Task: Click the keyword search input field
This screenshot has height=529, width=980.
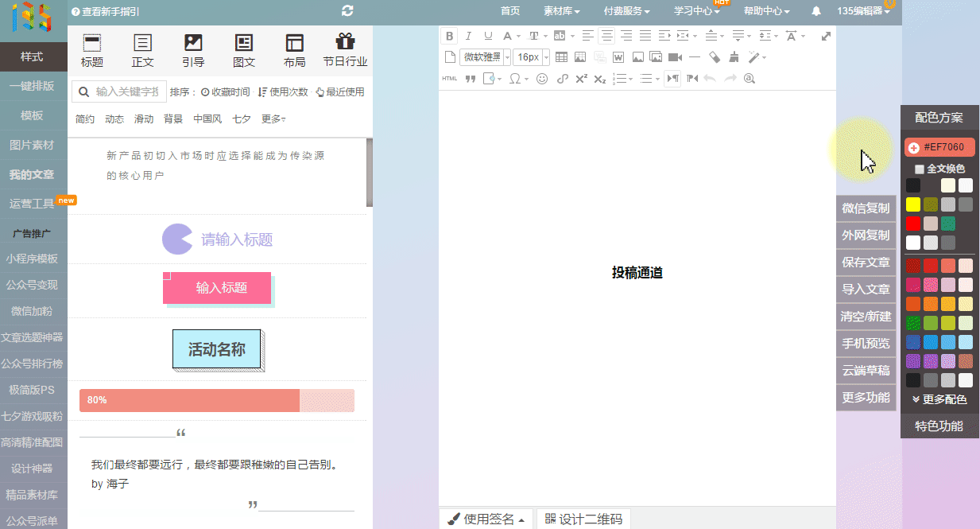Action: (x=126, y=91)
